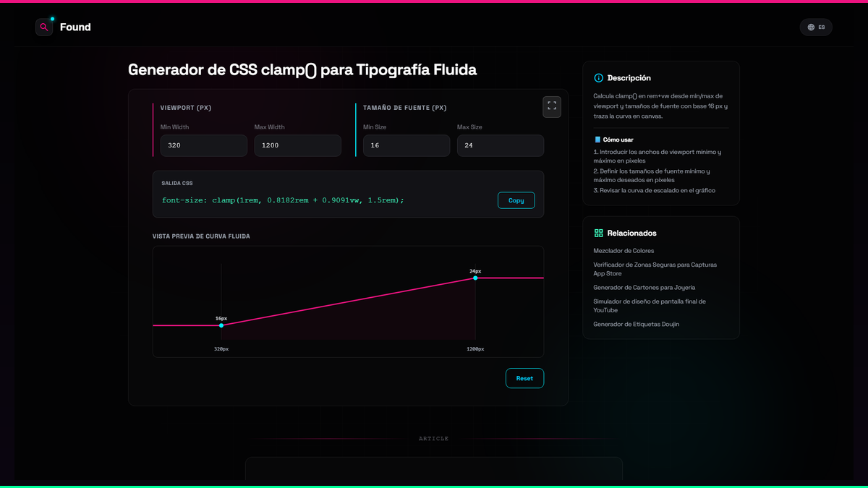Click the SALIDA CSS label

pyautogui.click(x=177, y=183)
